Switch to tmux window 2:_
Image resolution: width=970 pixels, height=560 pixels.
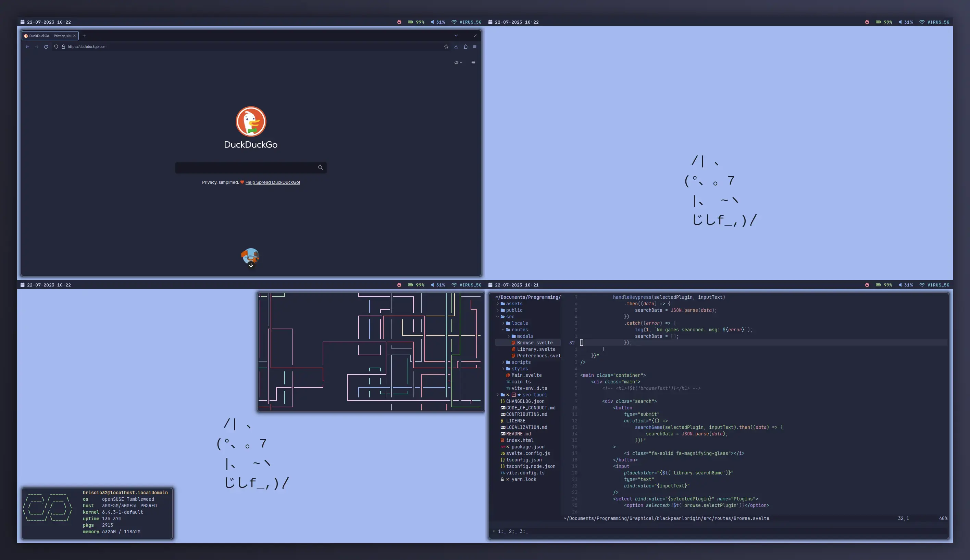point(513,532)
